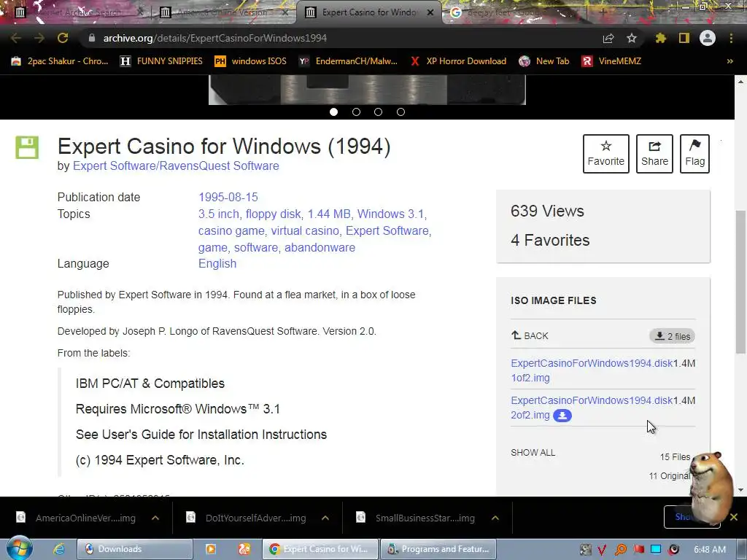Click the Favorite button
This screenshot has width=747, height=560.
point(606,154)
